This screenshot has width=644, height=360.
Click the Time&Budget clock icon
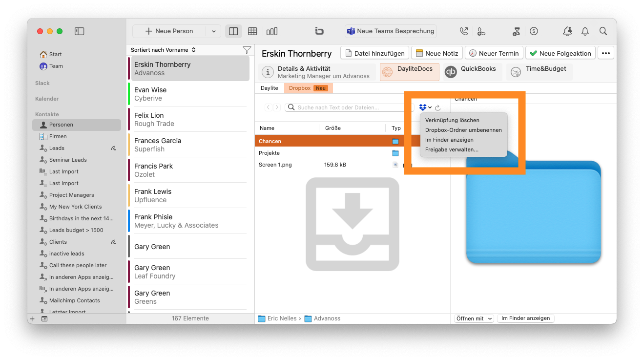tap(516, 72)
